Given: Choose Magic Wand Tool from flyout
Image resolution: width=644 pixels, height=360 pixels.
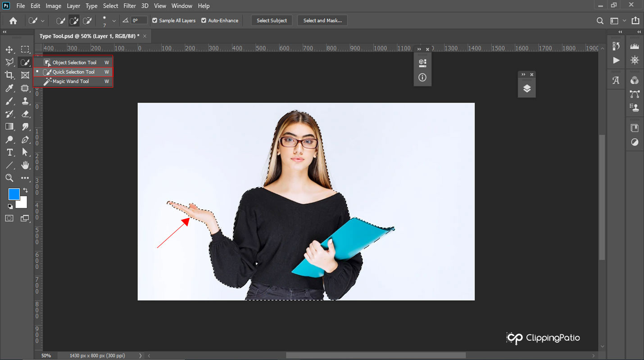Looking at the screenshot, I should click(x=71, y=81).
